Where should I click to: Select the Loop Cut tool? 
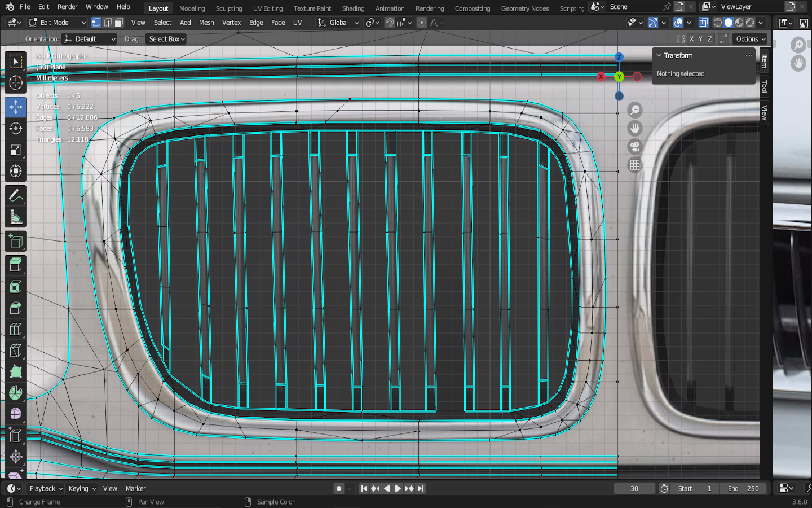16,330
